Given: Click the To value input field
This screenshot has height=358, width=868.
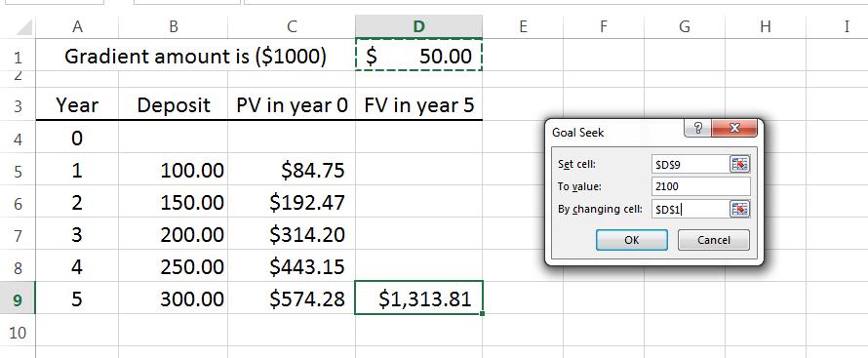Looking at the screenshot, I should pos(701,186).
